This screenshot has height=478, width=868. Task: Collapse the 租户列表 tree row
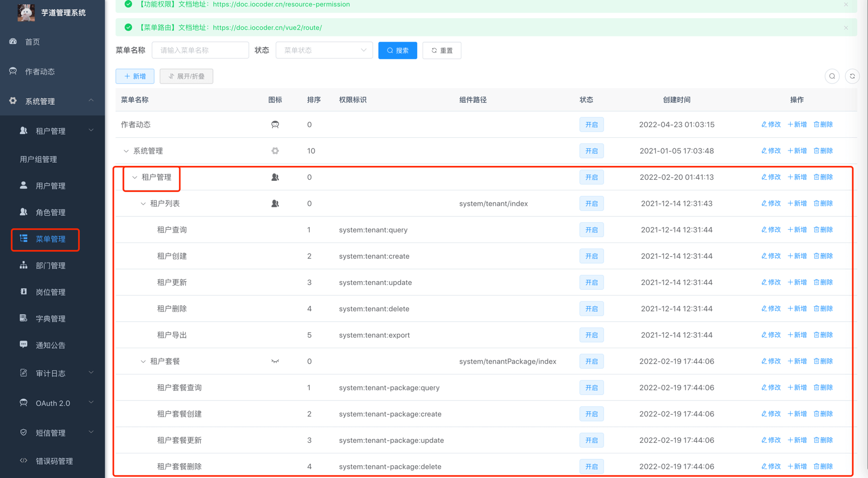point(143,204)
